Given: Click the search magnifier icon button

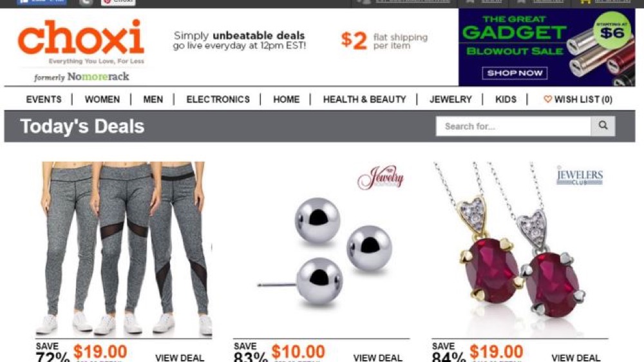Looking at the screenshot, I should click(x=603, y=126).
